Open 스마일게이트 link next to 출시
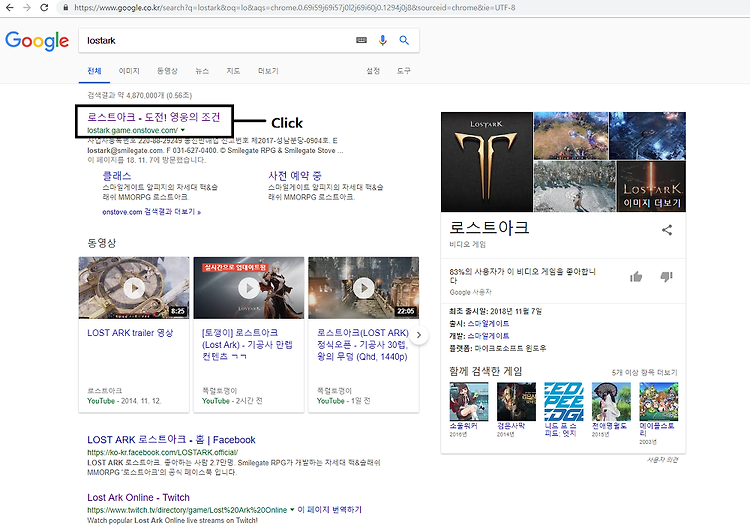 pos(488,324)
